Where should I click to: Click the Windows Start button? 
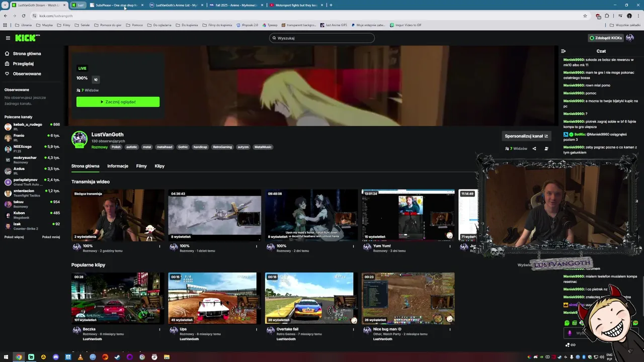tap(7, 357)
